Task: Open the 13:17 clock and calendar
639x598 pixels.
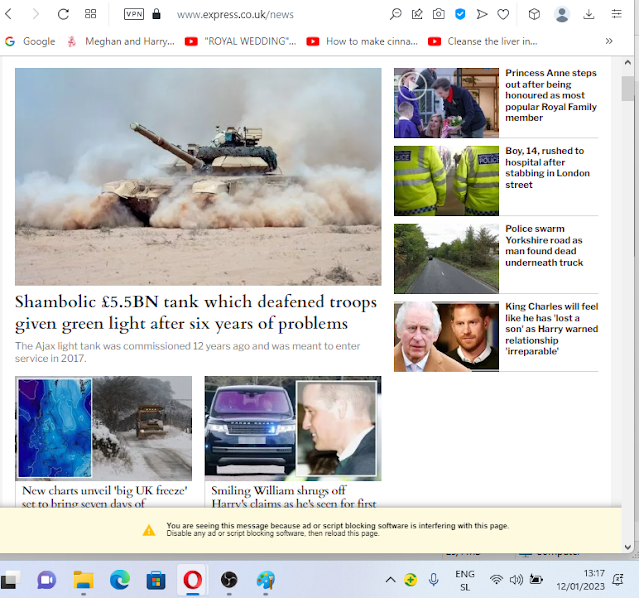Action: point(580,580)
